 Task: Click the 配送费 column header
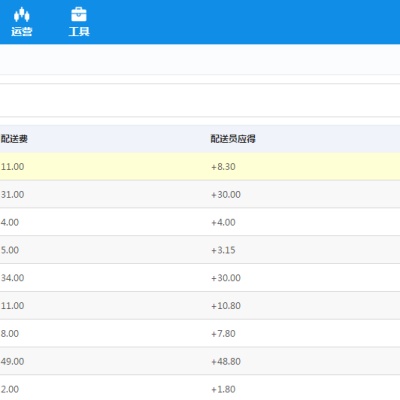[14, 139]
